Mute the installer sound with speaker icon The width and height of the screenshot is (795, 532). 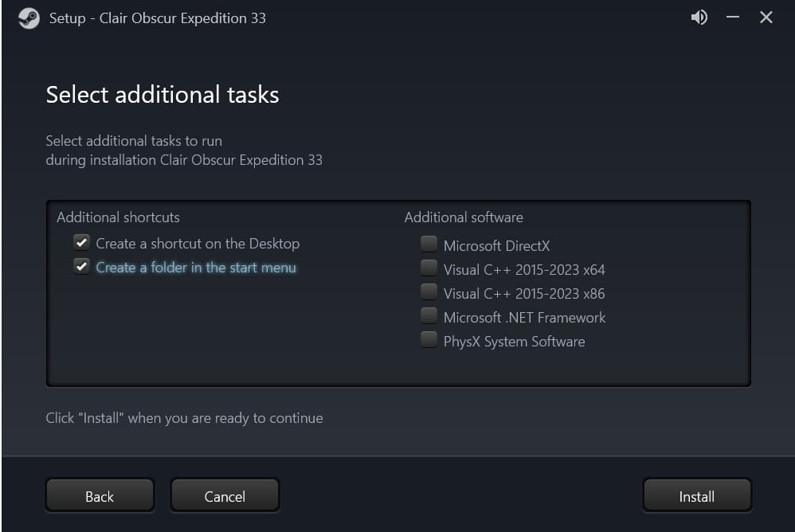pyautogui.click(x=699, y=18)
